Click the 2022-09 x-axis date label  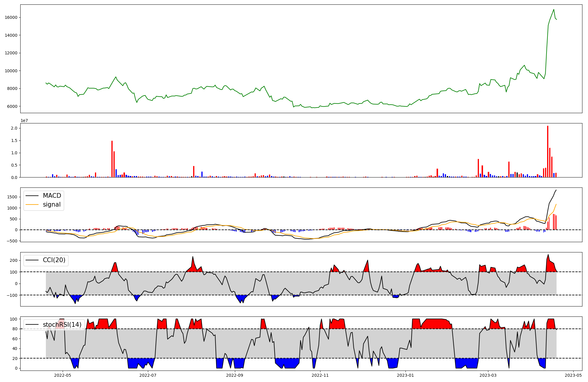pos(235,375)
